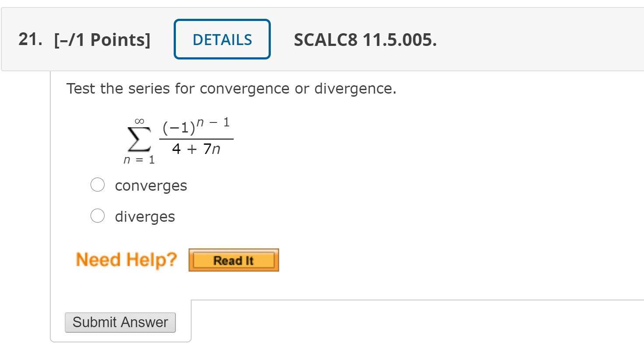The height and width of the screenshot is (356, 644).
Task: Open the DETAILS panel for question 21
Action: coord(222,38)
